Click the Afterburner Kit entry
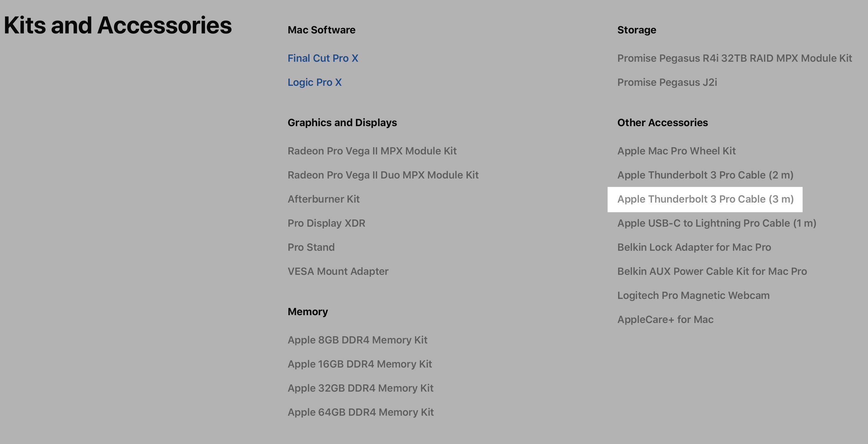Screen dimensions: 868x444 (323, 199)
